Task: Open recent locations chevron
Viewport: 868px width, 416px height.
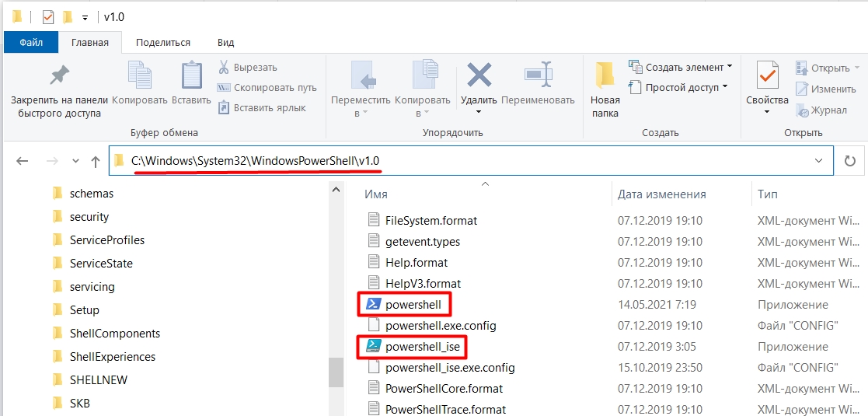Action: tap(76, 161)
